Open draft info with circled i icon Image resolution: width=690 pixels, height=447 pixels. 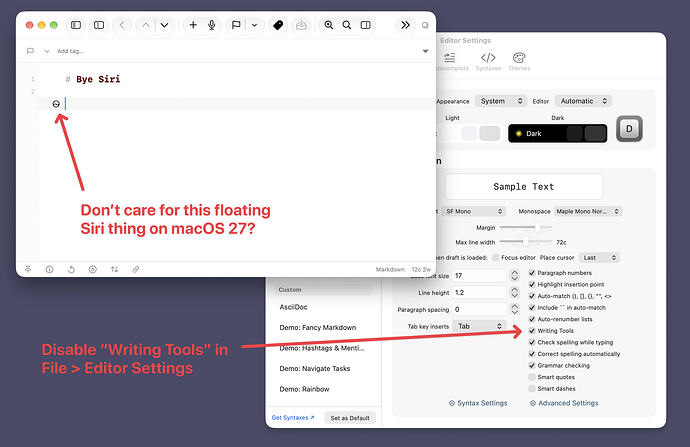coord(49,269)
